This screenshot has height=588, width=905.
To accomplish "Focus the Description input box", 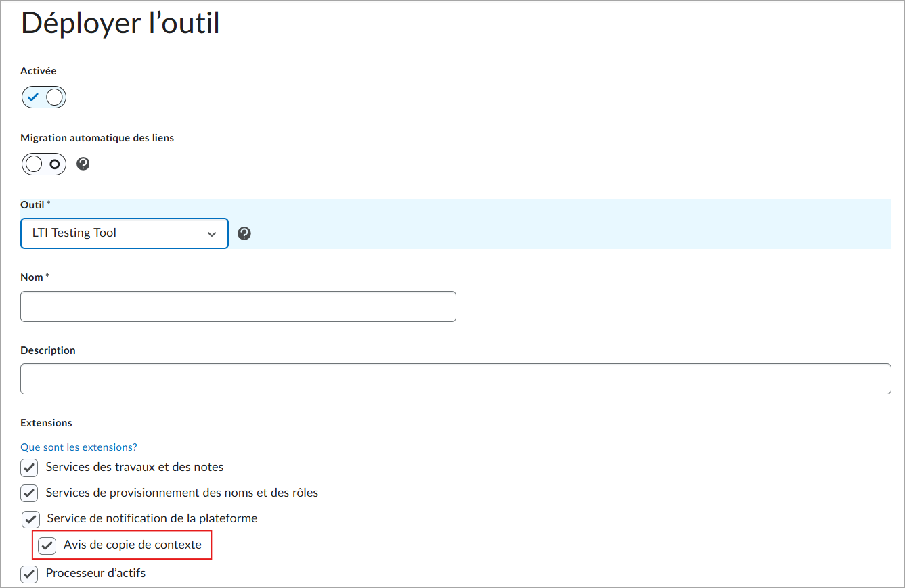I will (x=454, y=378).
